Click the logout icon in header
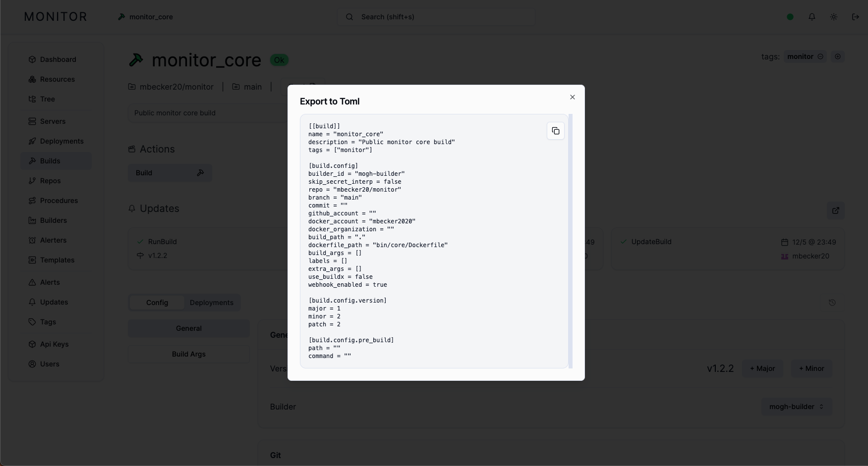Screen dimensions: 868x466 pyautogui.click(x=856, y=17)
